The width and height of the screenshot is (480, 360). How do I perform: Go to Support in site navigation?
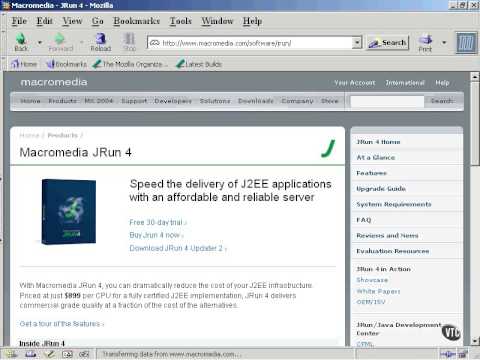(134, 101)
